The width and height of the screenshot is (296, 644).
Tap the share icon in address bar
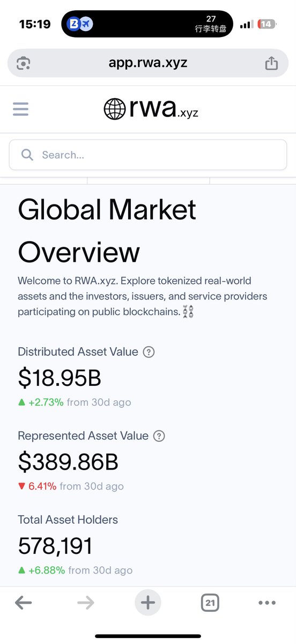point(271,63)
